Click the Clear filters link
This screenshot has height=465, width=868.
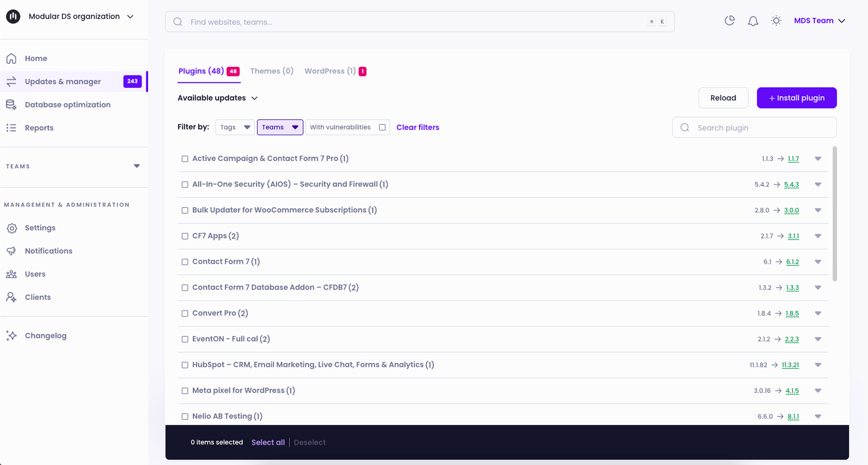(x=418, y=127)
